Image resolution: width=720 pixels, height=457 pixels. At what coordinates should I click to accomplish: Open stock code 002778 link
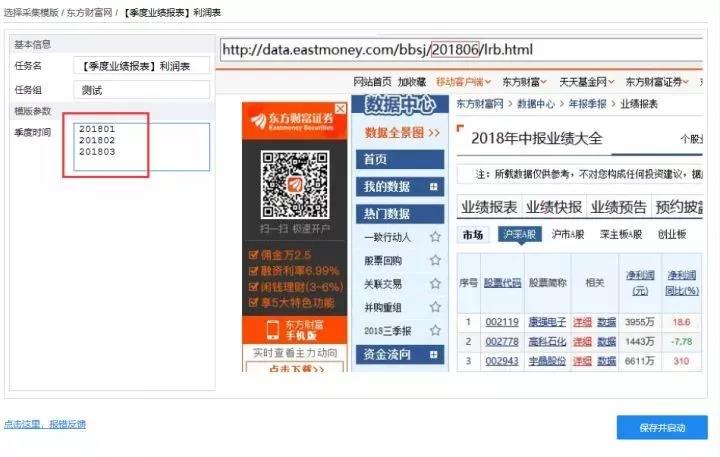(x=502, y=342)
